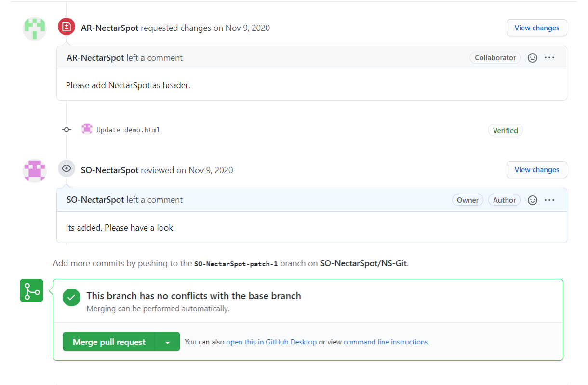The height and width of the screenshot is (385, 588).
Task: Open SO-NectarSpot's pink avatar
Action: click(35, 170)
